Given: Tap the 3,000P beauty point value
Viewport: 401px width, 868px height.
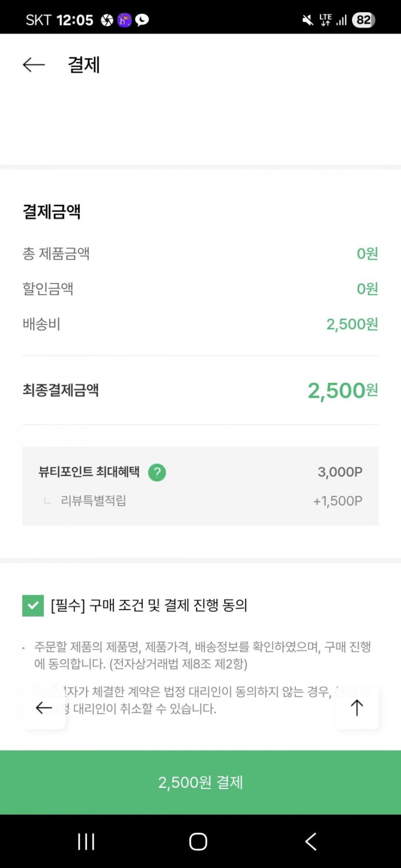Looking at the screenshot, I should tap(340, 472).
